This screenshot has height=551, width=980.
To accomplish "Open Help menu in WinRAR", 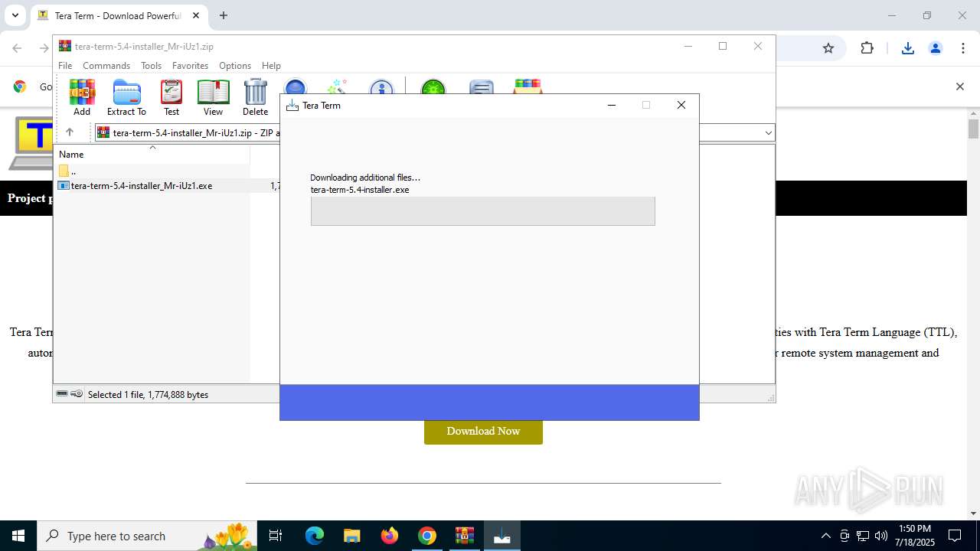I will [x=271, y=66].
